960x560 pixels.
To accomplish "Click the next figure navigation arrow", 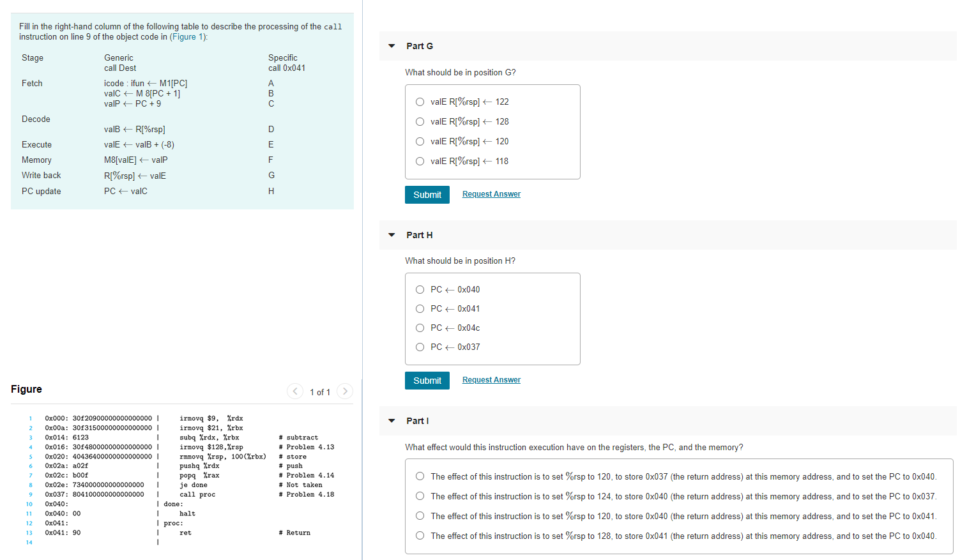I will click(x=345, y=391).
